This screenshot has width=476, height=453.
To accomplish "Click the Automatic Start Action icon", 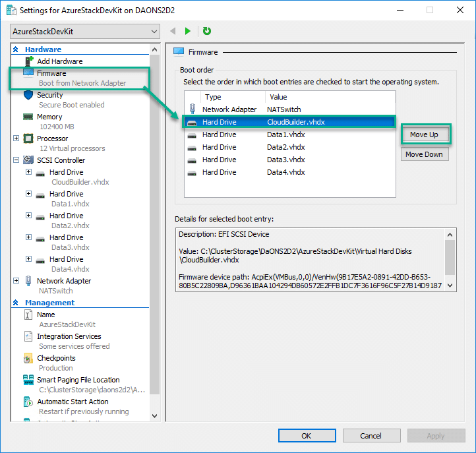I will [x=28, y=402].
